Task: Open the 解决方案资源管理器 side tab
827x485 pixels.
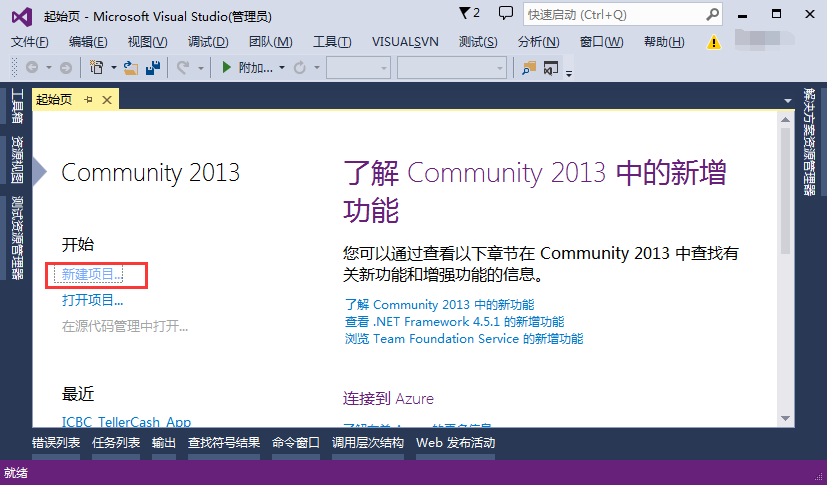Action: 810,141
